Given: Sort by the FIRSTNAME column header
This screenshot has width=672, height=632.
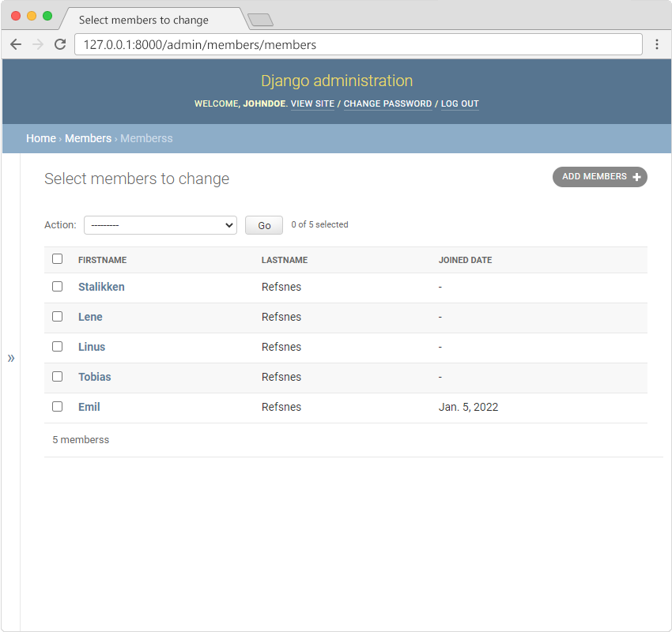Looking at the screenshot, I should pos(101,259).
